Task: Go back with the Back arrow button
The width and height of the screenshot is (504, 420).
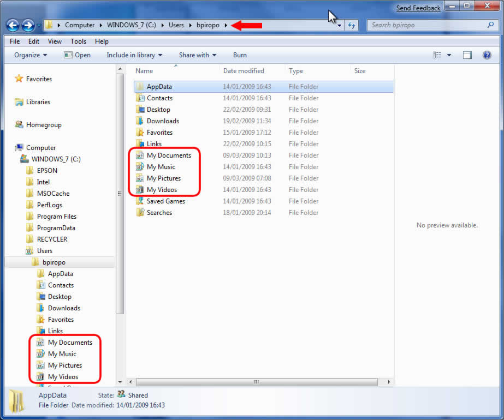Action: pos(13,26)
